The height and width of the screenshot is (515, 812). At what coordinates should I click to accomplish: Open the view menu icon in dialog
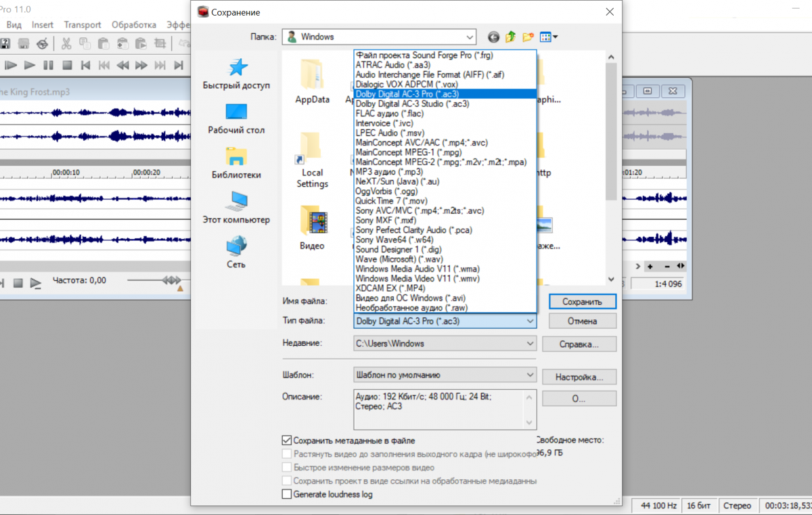[x=548, y=37]
